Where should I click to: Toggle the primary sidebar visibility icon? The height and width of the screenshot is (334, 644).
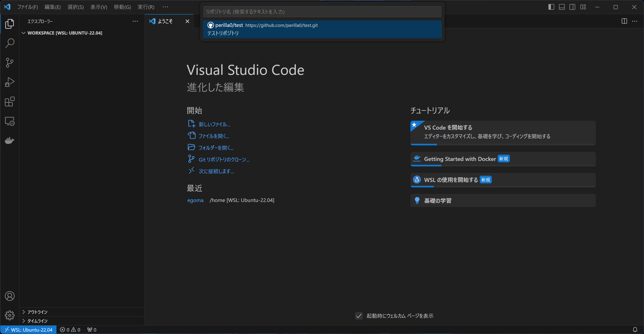551,7
